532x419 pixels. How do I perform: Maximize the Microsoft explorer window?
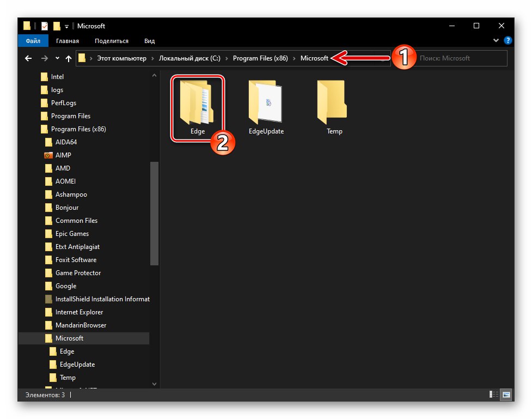[476, 26]
